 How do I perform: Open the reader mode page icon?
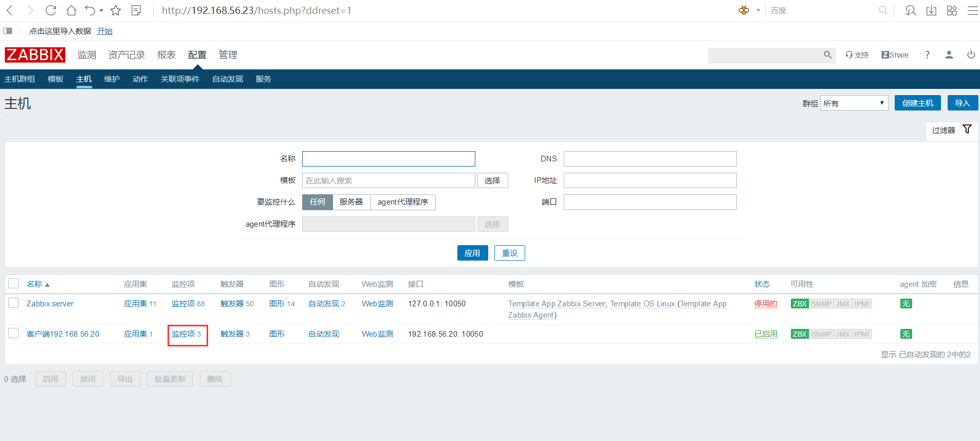click(x=136, y=10)
